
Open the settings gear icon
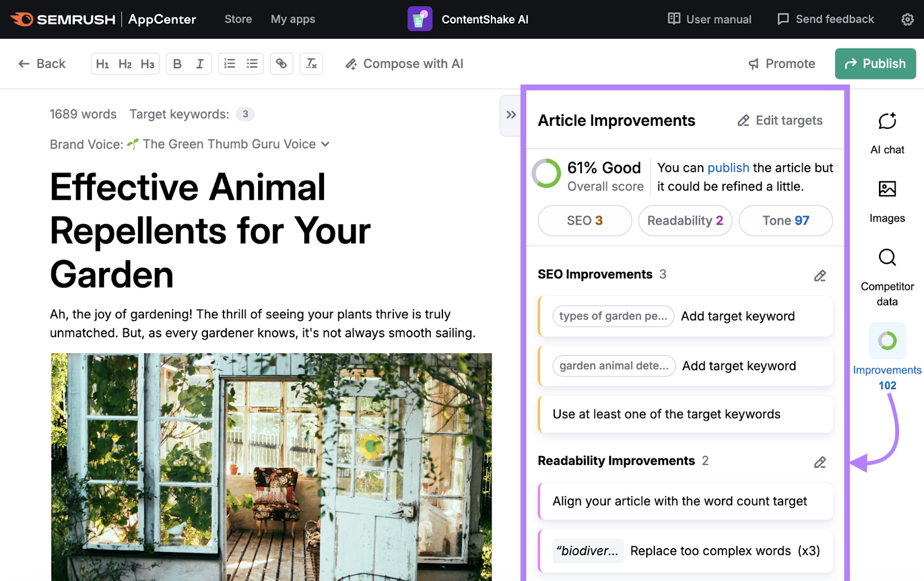pos(907,19)
